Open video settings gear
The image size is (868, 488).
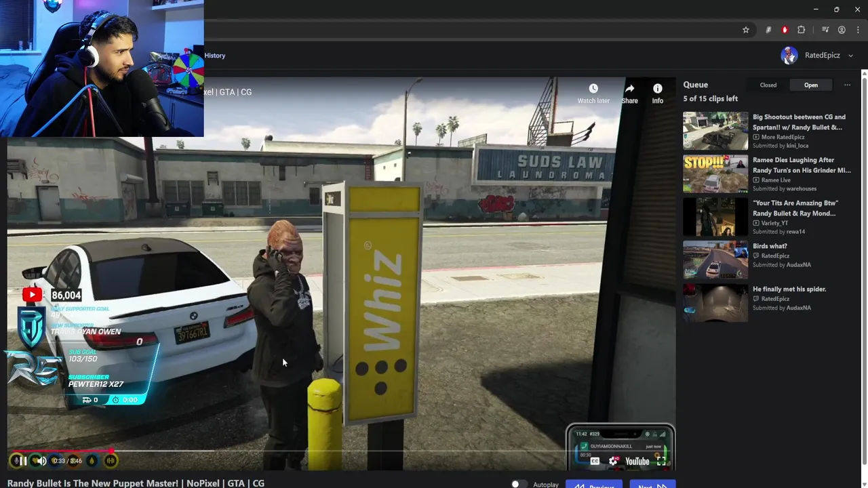(614, 461)
